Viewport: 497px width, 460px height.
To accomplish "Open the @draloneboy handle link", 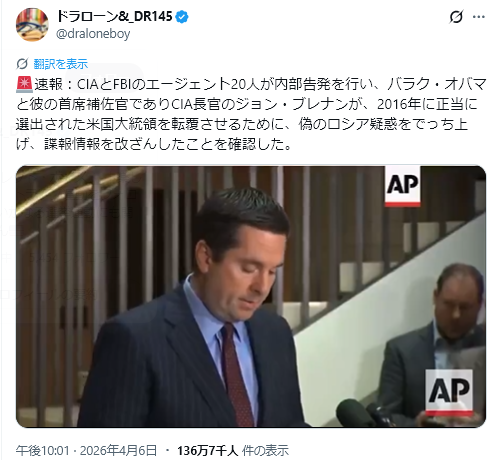I will [x=93, y=34].
